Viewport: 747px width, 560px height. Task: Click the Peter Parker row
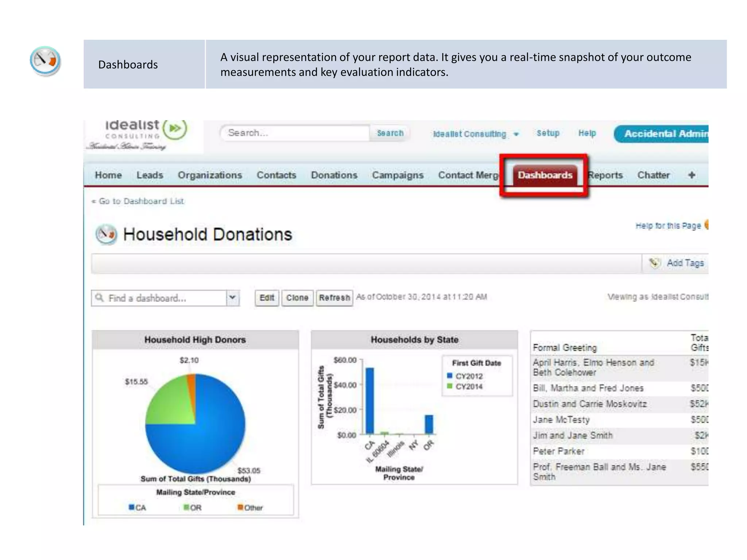click(620, 451)
